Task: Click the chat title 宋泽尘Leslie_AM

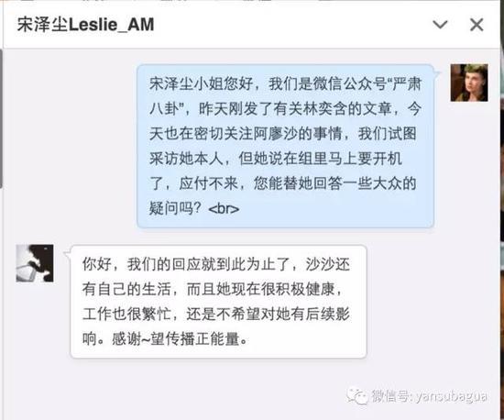Action: (85, 25)
